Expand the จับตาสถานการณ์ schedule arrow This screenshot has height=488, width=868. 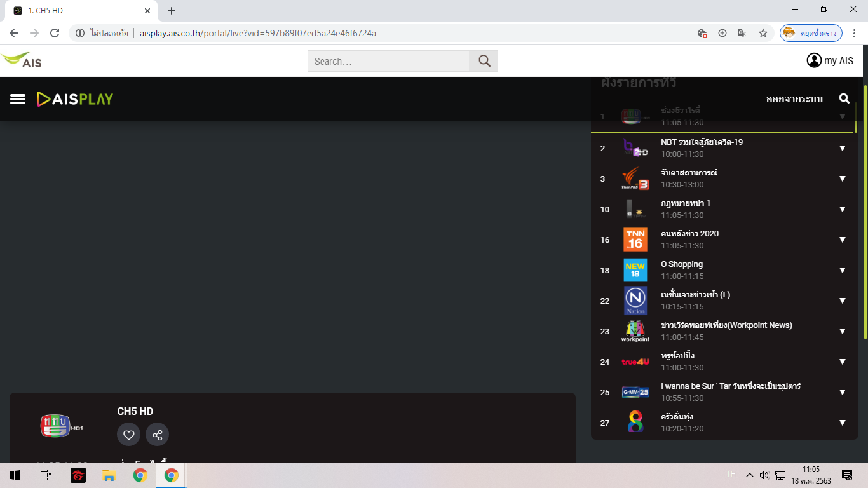(x=843, y=179)
